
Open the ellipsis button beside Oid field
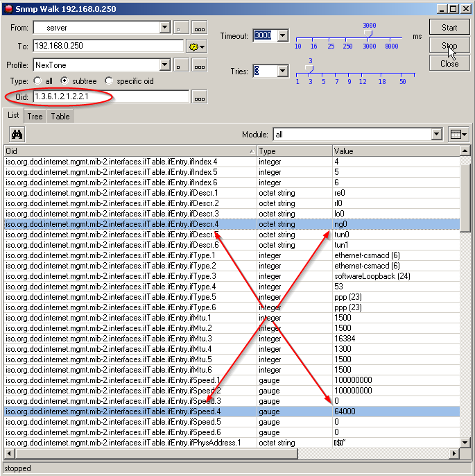tap(200, 97)
